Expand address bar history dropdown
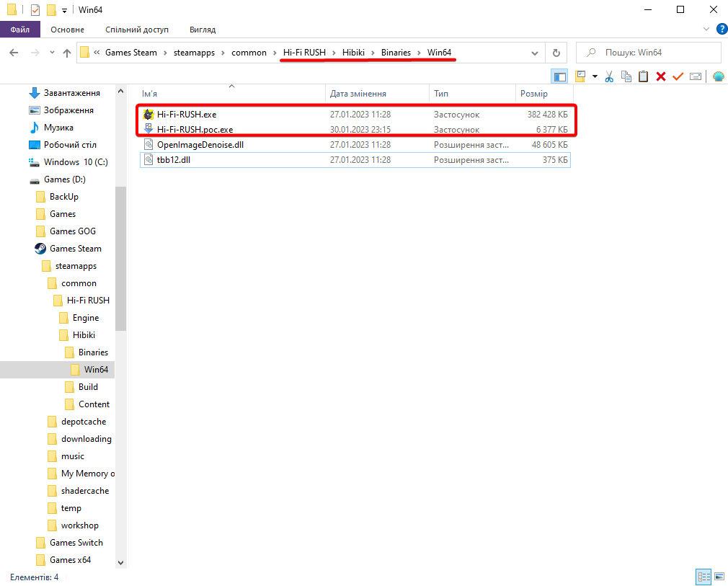Screen dimensions: 728x586 pyautogui.click(x=534, y=53)
